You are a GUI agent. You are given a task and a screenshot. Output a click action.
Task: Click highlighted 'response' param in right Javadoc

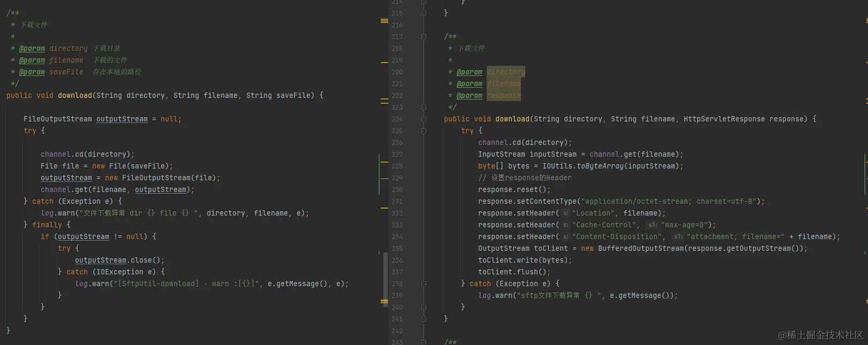pos(504,95)
